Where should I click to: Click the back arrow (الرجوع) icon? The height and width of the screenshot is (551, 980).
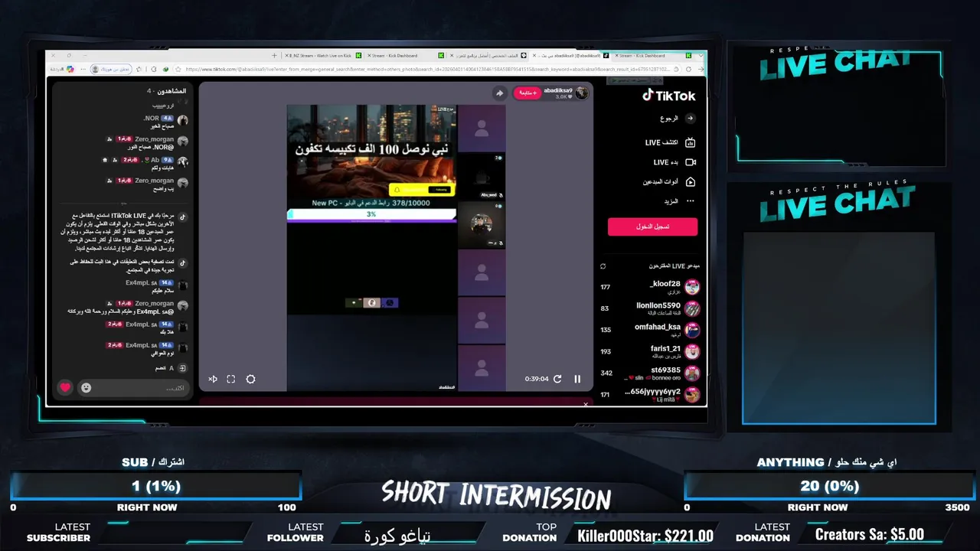coord(690,119)
